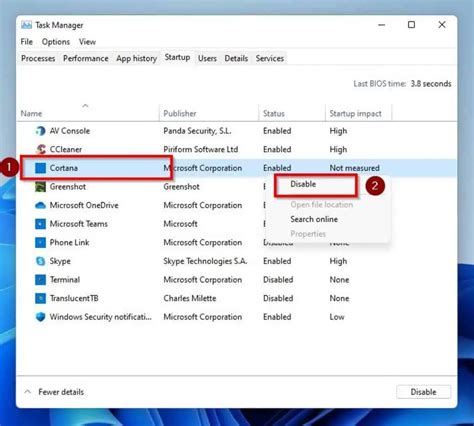474x426 pixels.
Task: Collapse view using Fewer details chevron
Action: pos(28,392)
